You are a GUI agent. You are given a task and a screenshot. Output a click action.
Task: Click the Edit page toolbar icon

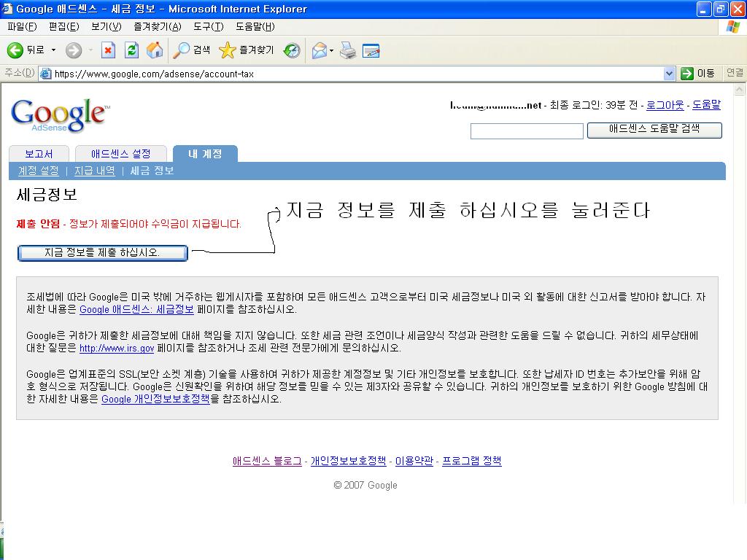[371, 50]
